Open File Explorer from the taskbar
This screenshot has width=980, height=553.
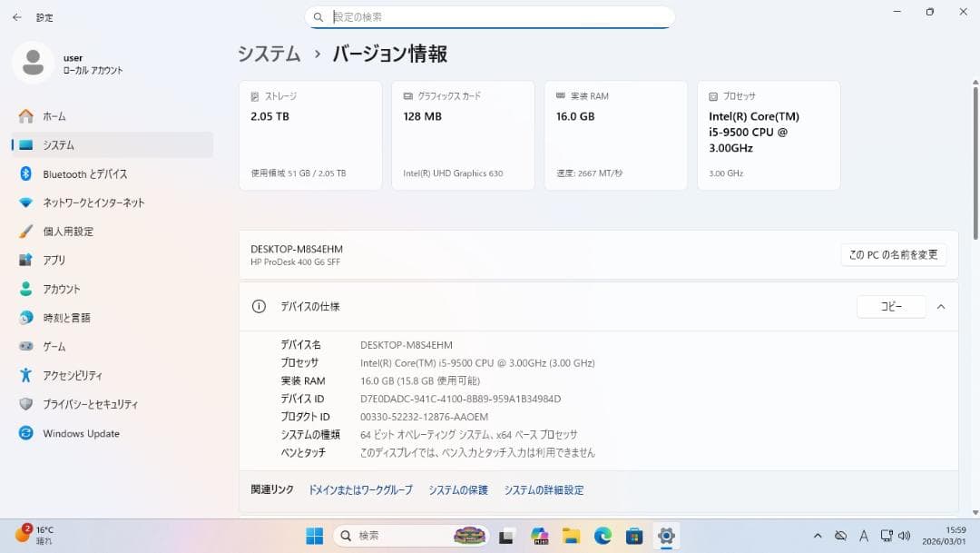pos(571,536)
